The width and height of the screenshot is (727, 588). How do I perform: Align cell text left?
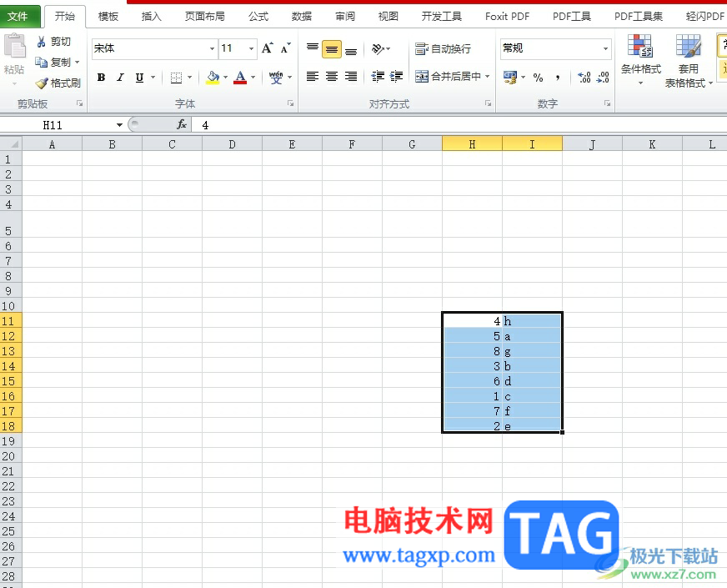click(x=313, y=77)
